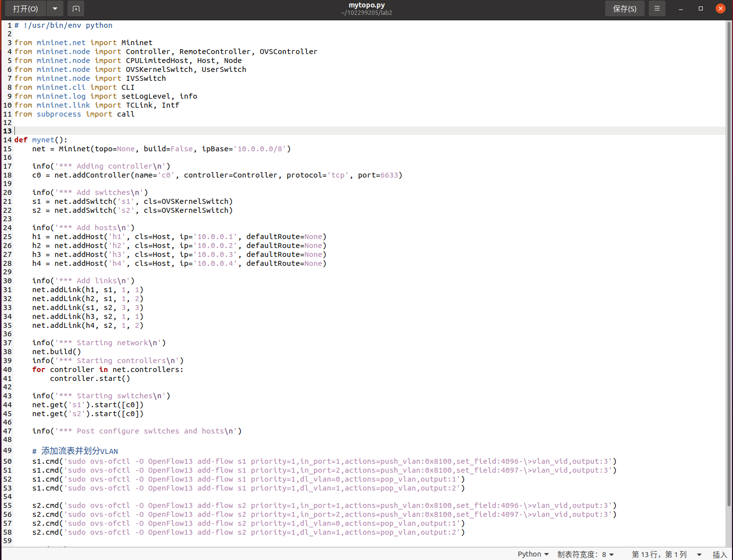Click the line adding switch 's2'
733x560 pixels.
[132, 210]
